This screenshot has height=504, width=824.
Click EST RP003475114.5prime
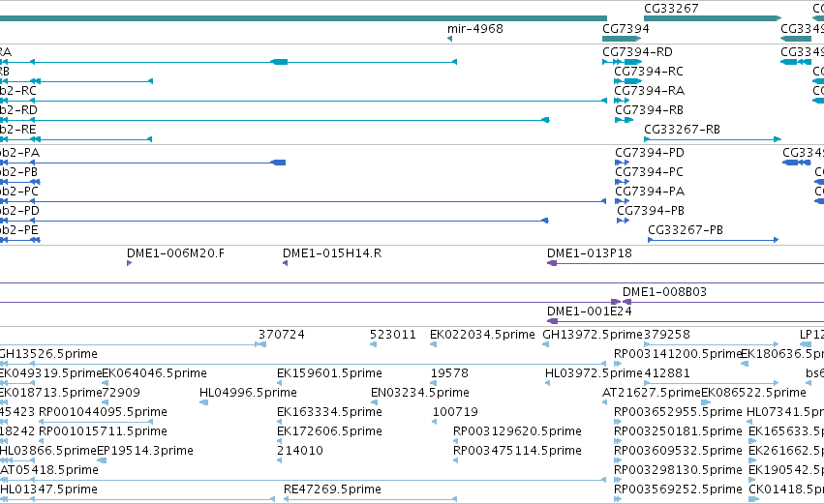(x=517, y=452)
